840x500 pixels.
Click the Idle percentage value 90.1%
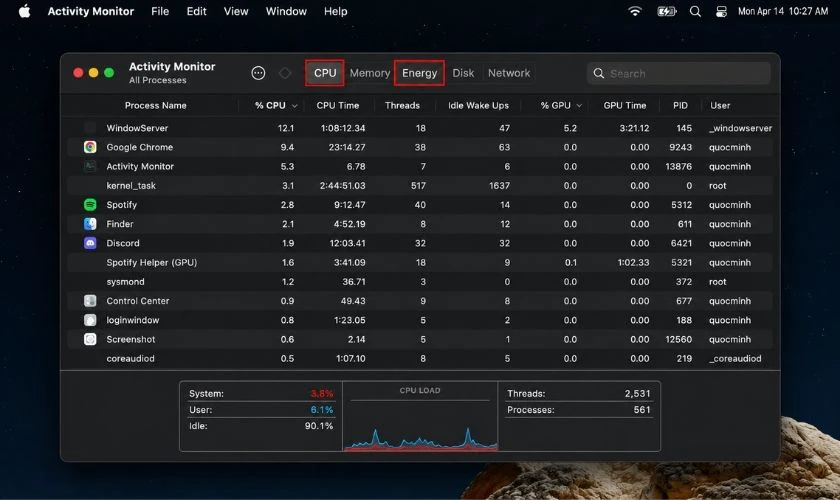(319, 426)
